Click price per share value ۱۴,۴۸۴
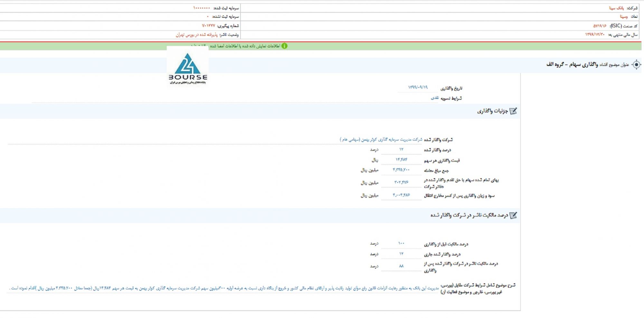 [x=401, y=159]
